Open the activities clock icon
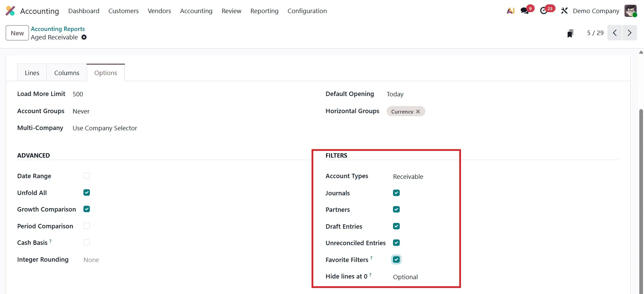This screenshot has height=294, width=644. [x=544, y=11]
